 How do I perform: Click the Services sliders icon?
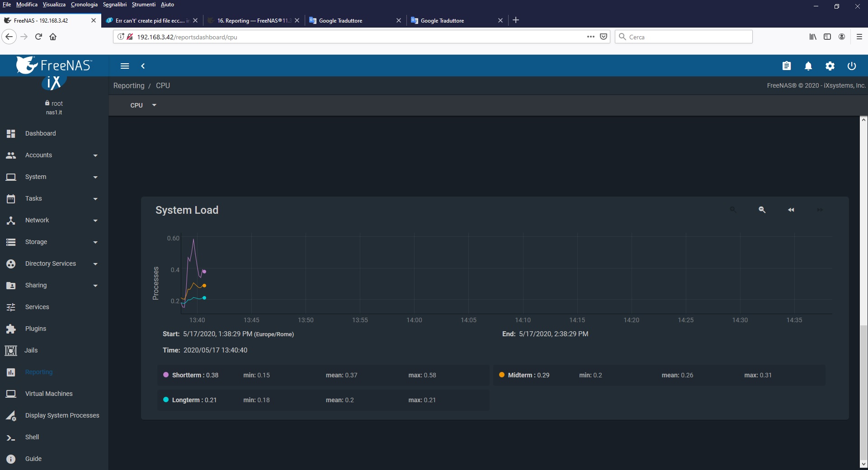pos(11,307)
